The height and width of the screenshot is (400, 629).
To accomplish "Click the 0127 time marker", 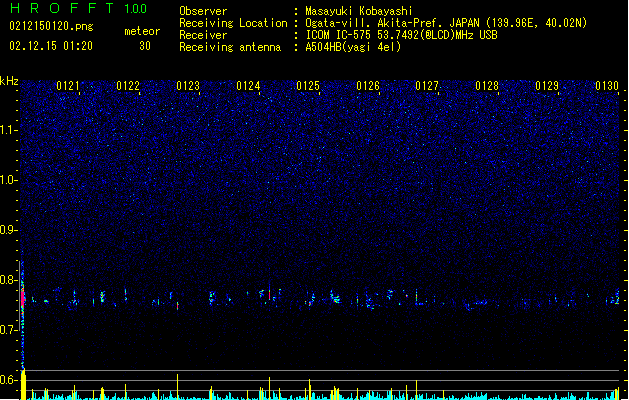I will pyautogui.click(x=427, y=86).
